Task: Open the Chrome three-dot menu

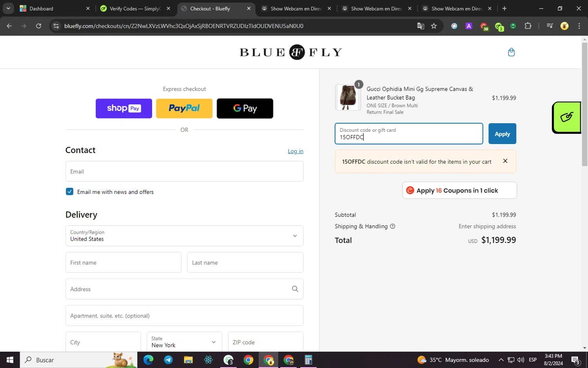Action: tap(579, 26)
